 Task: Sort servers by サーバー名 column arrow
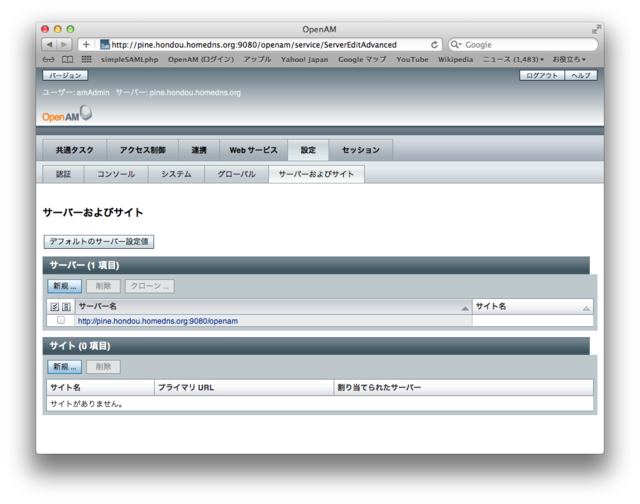[x=465, y=308]
